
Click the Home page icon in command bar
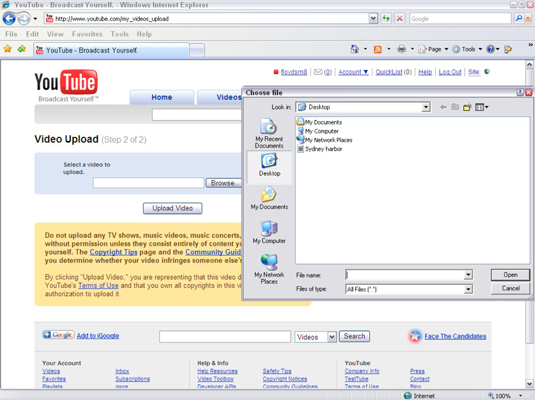tap(355, 49)
